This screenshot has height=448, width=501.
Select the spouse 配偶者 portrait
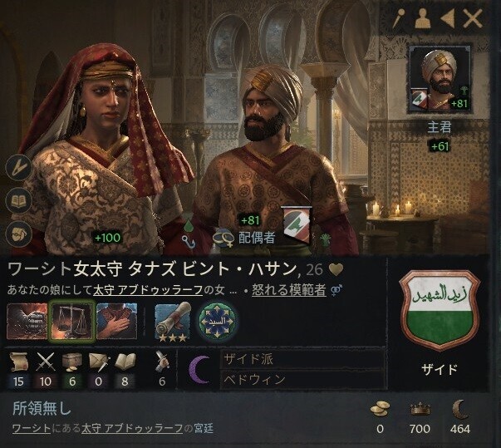[272, 154]
